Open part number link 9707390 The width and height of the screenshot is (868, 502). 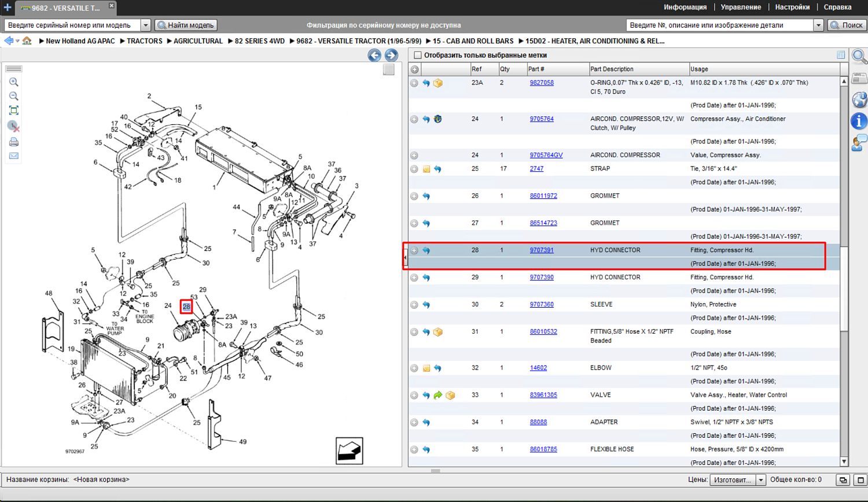(542, 278)
